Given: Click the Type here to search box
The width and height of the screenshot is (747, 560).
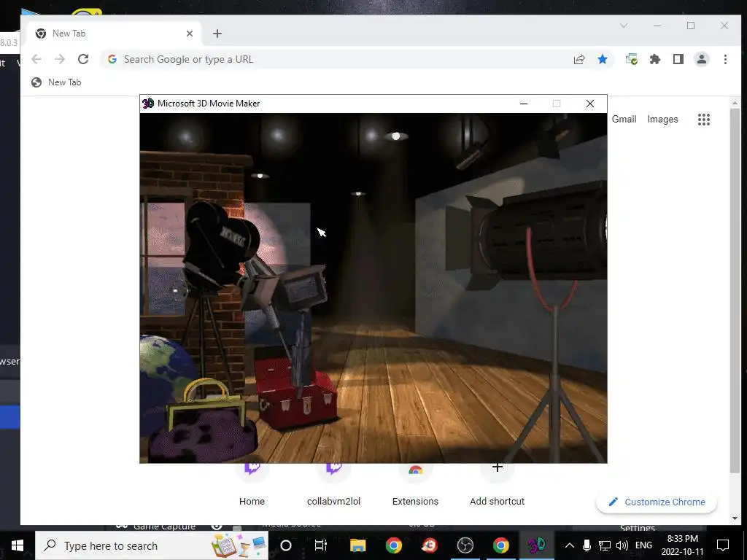Looking at the screenshot, I should (152, 545).
